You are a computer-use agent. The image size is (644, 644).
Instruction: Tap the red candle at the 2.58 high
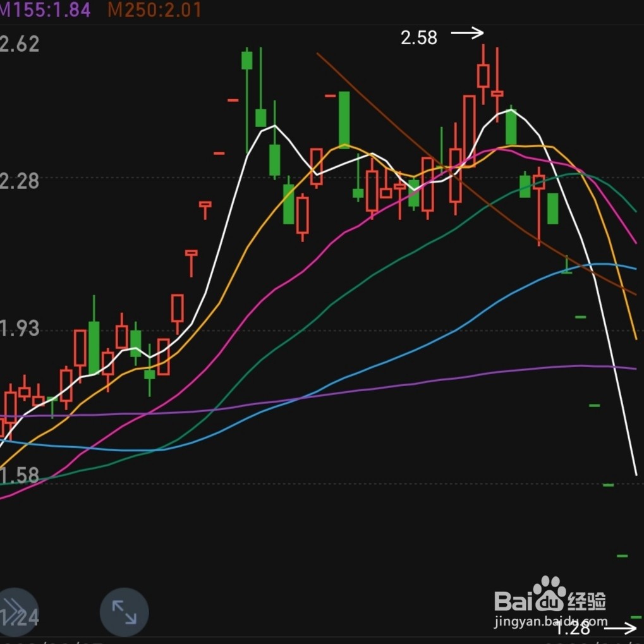[x=483, y=75]
